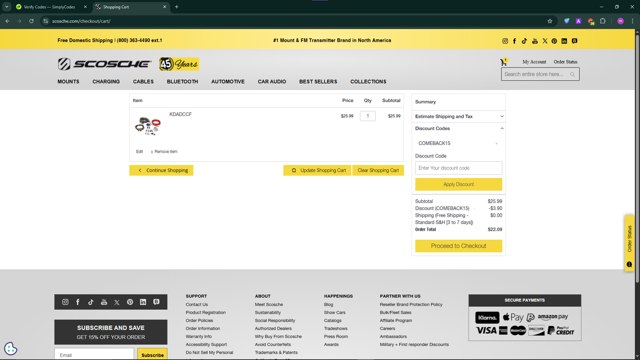Click Clear Shopping Cart button
Viewport: 640px width, 360px height.
coord(378,170)
